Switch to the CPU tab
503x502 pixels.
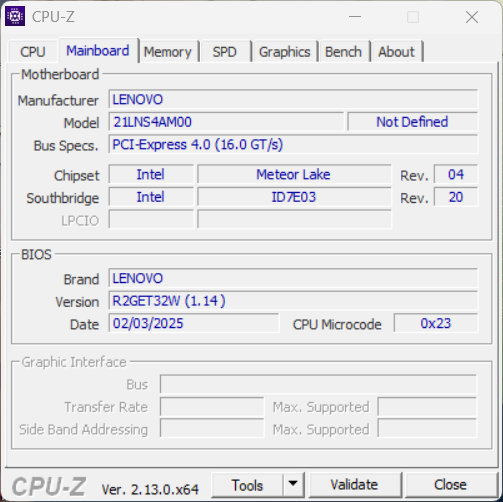click(33, 52)
